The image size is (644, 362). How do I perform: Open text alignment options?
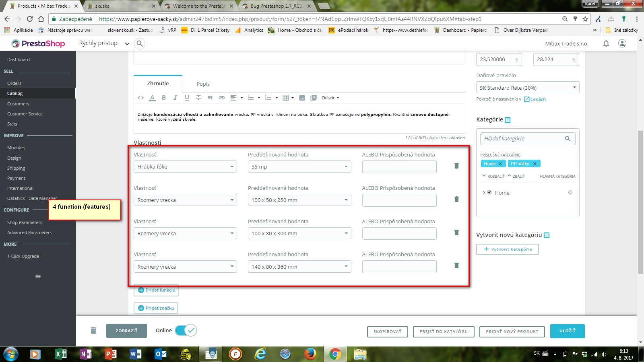236,98
